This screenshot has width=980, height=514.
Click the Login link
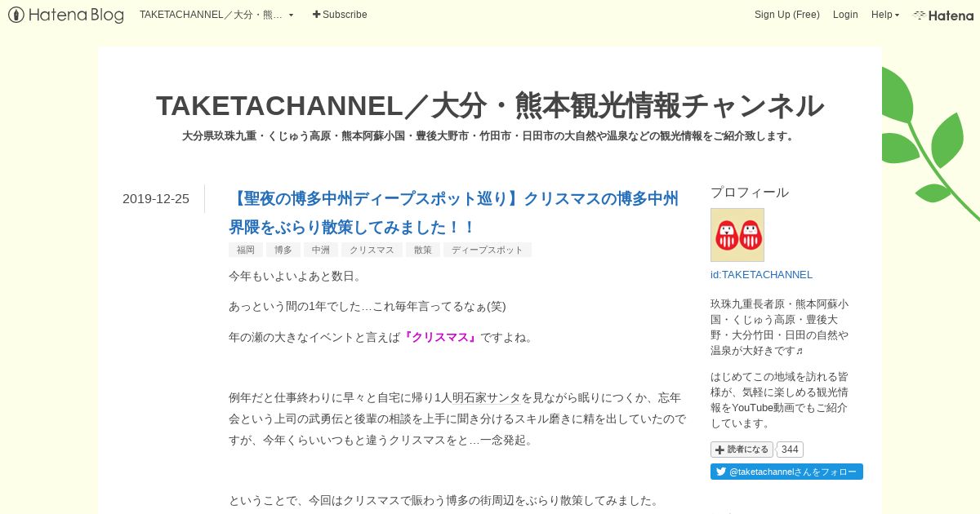(x=845, y=15)
